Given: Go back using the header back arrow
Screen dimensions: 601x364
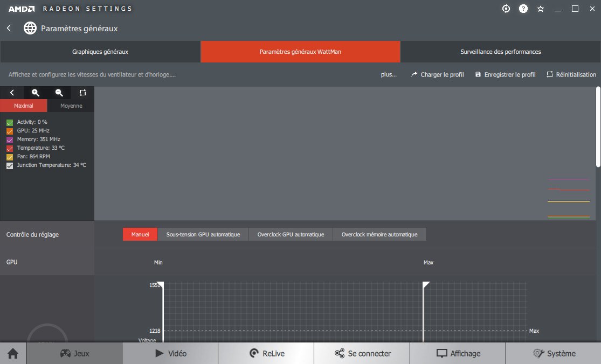Looking at the screenshot, I should (x=9, y=28).
